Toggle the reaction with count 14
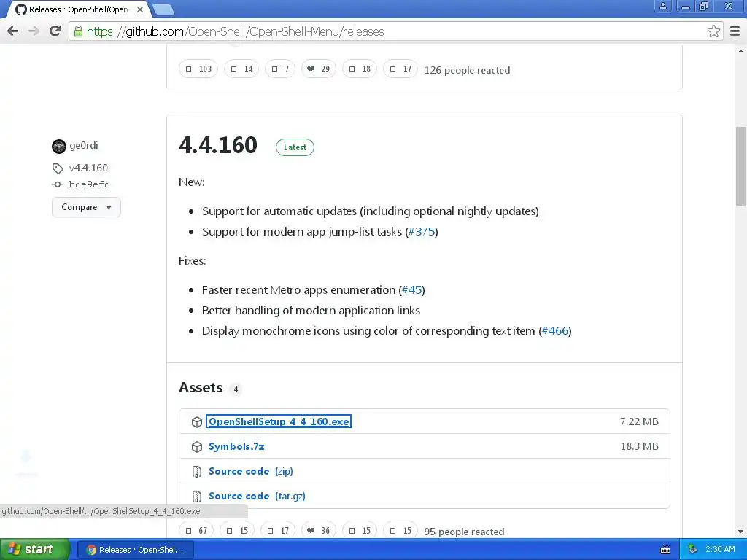Screen dimensions: 747x560 pyautogui.click(x=241, y=69)
